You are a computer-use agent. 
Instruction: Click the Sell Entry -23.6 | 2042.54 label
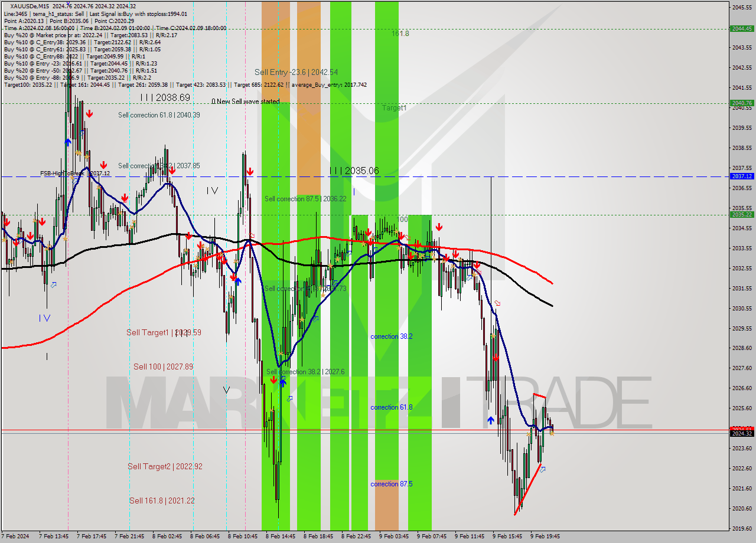(x=296, y=72)
